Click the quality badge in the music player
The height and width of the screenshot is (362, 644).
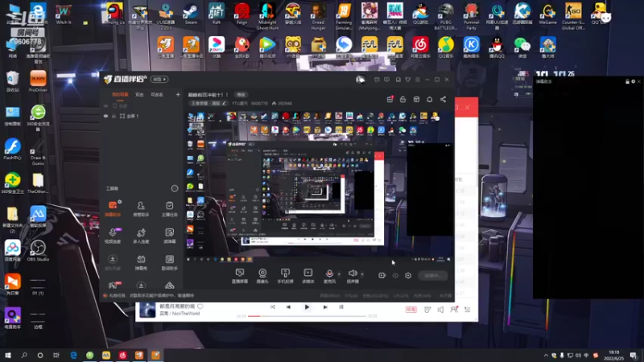[x=411, y=310]
